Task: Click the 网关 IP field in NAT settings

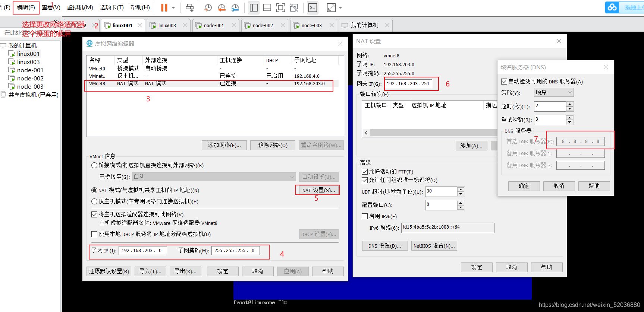Action: click(x=408, y=84)
